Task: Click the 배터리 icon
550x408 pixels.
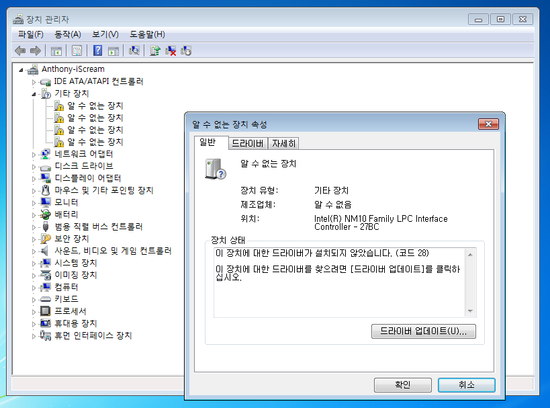Action: tap(45, 214)
